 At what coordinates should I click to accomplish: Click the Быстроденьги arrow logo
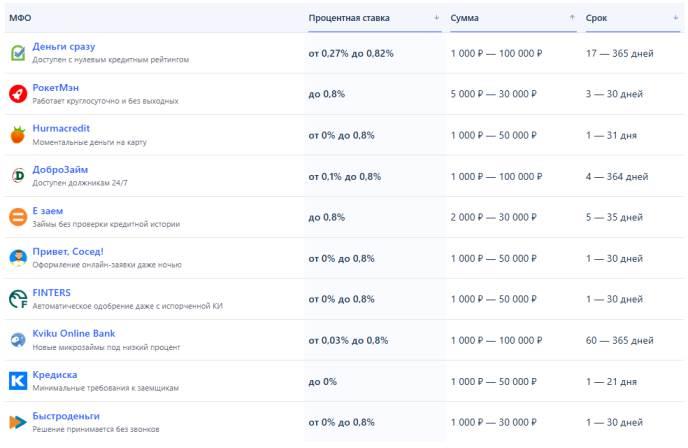pos(17,422)
